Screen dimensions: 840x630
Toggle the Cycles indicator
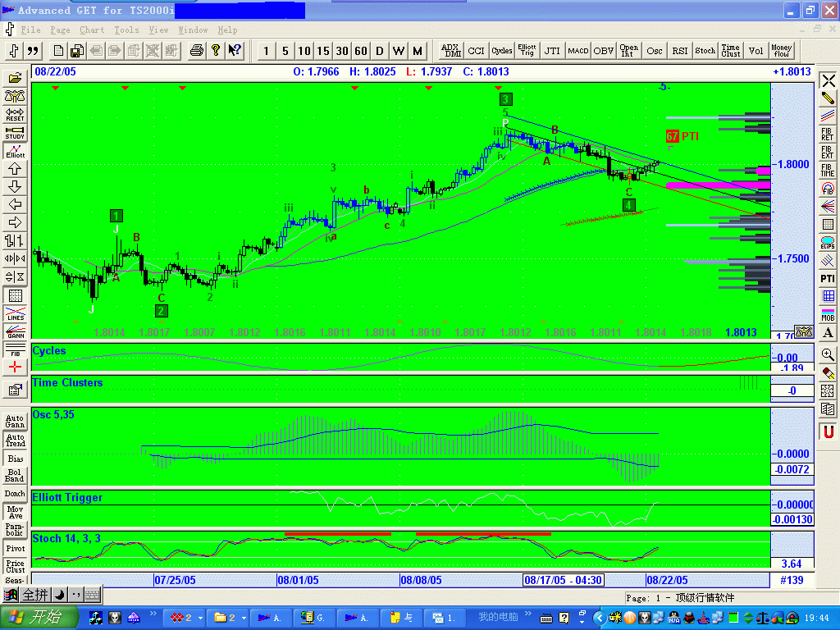(502, 51)
